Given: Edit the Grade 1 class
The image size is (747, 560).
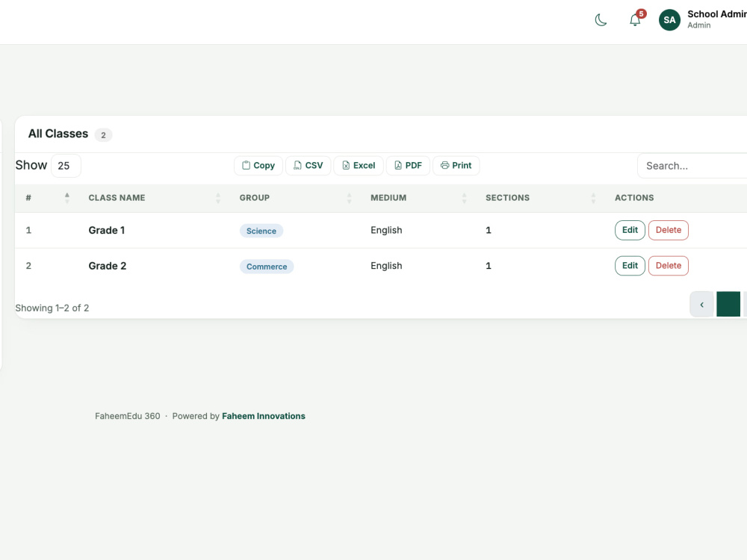Looking at the screenshot, I should point(630,230).
